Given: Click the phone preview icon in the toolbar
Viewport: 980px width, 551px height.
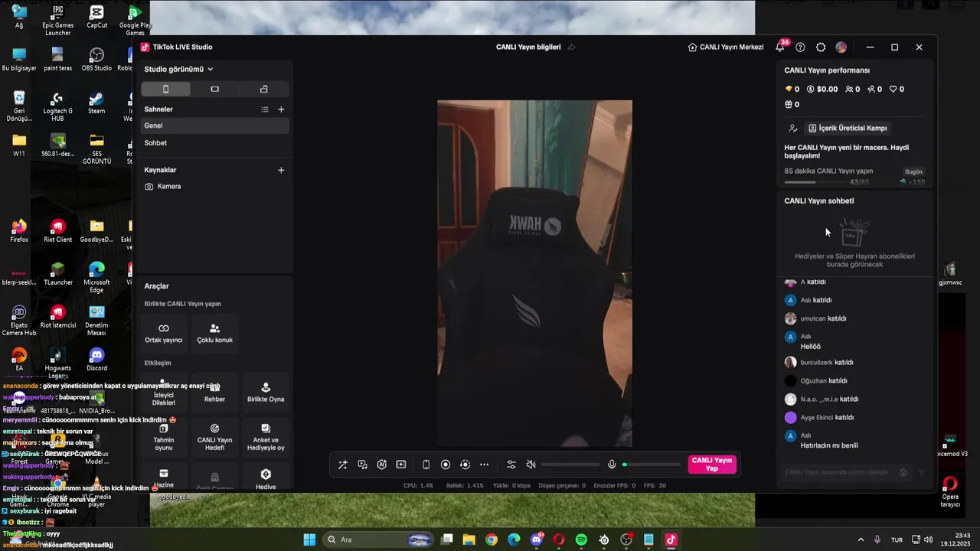Looking at the screenshot, I should tap(426, 465).
